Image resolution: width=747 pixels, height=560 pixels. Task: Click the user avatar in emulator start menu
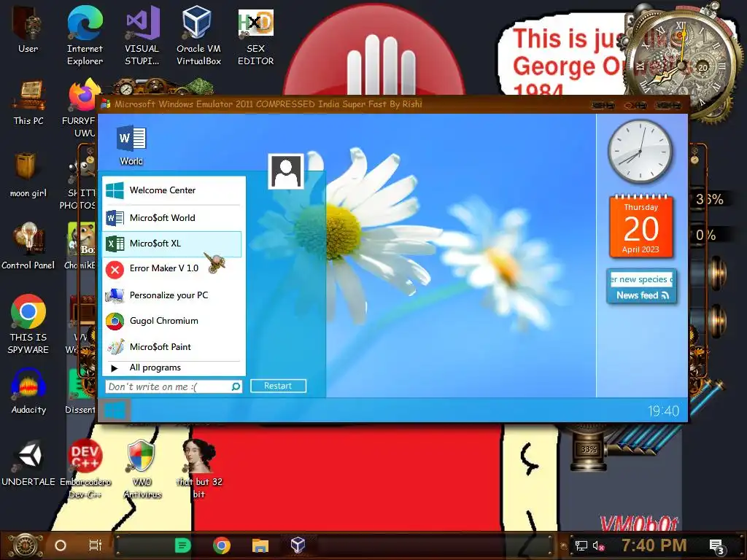[286, 171]
